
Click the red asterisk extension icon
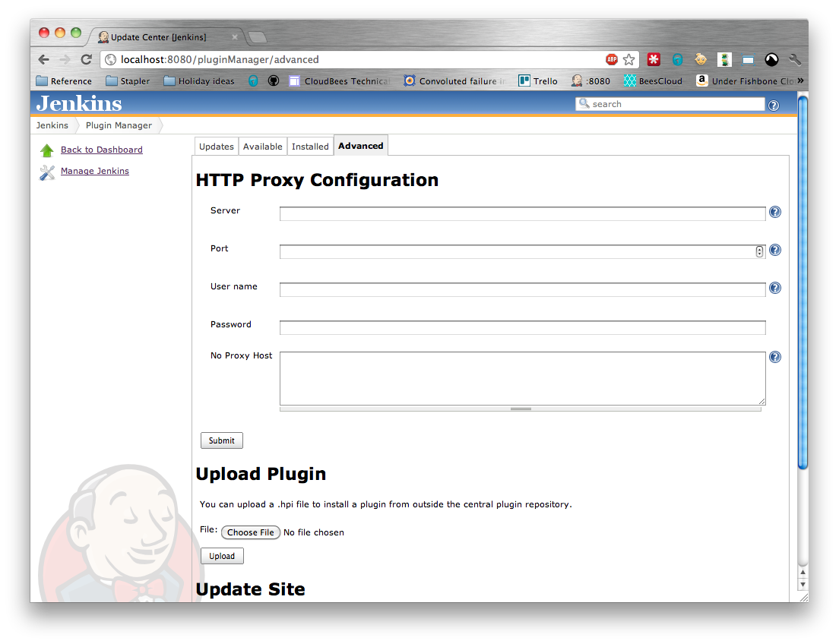tap(654, 59)
